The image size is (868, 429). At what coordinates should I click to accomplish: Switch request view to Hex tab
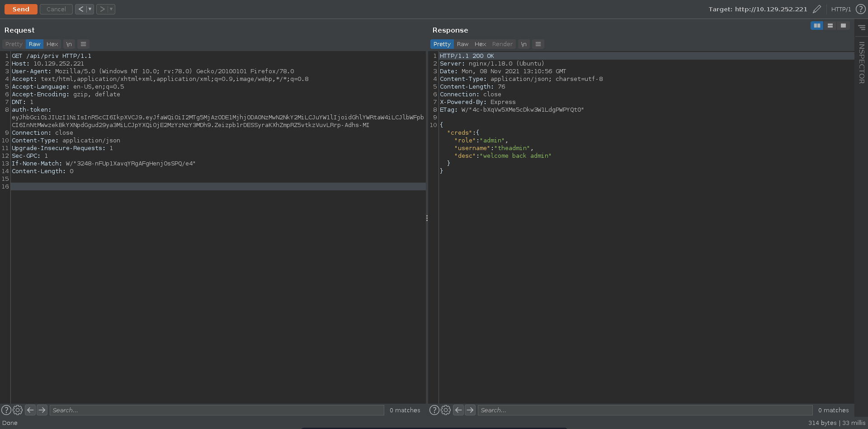[52, 44]
